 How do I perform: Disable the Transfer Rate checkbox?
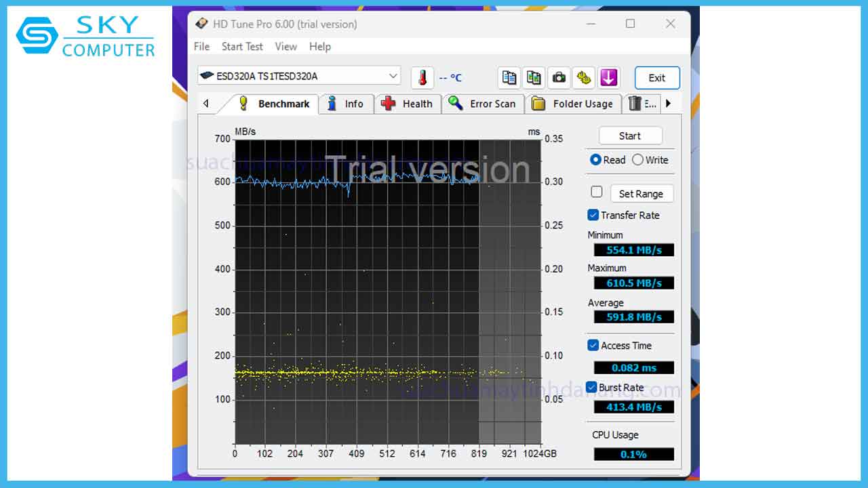pyautogui.click(x=593, y=215)
